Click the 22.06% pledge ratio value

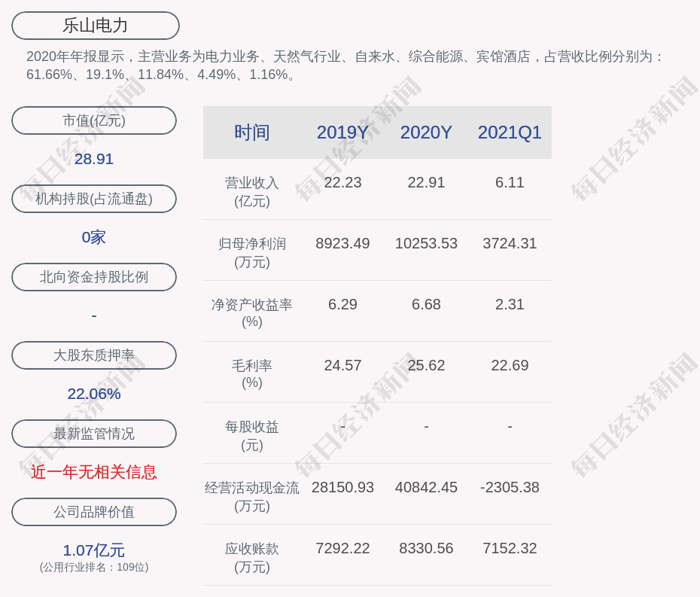coord(94,394)
